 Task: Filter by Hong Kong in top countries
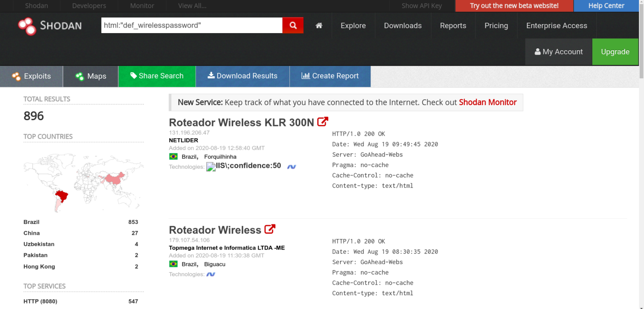(39, 266)
